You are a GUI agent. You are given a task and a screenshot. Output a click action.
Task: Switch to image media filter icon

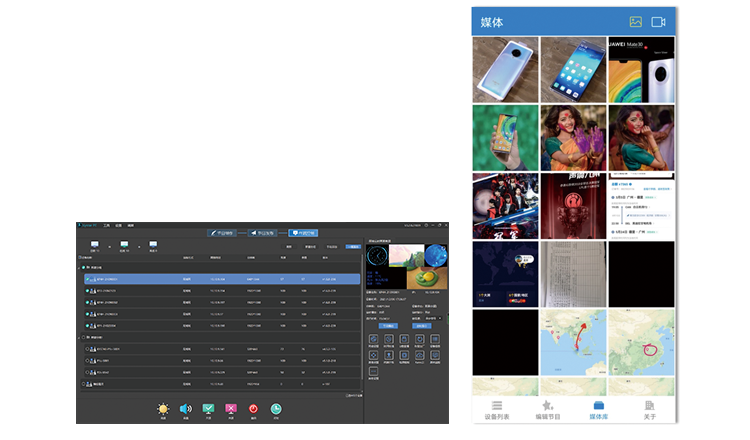[635, 21]
